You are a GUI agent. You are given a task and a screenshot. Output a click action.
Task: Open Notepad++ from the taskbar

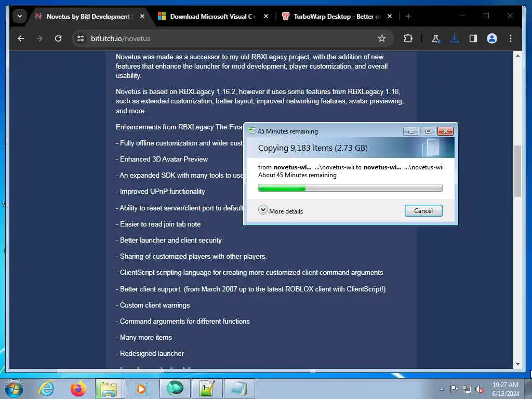207,389
